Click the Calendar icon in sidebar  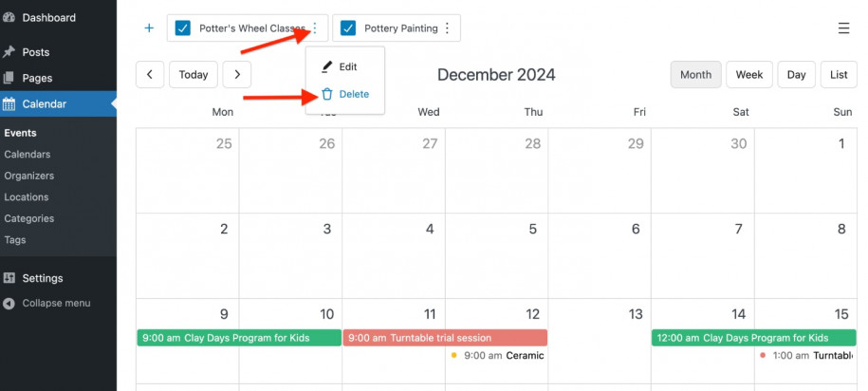click(x=9, y=104)
